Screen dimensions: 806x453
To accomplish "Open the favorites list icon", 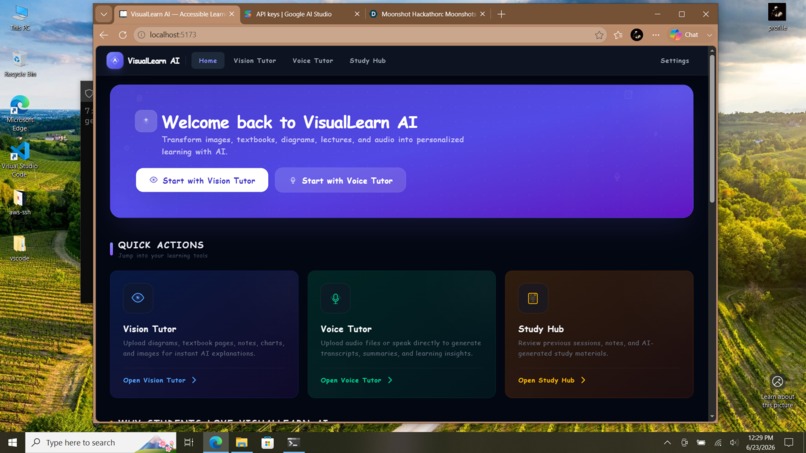I will pyautogui.click(x=618, y=35).
